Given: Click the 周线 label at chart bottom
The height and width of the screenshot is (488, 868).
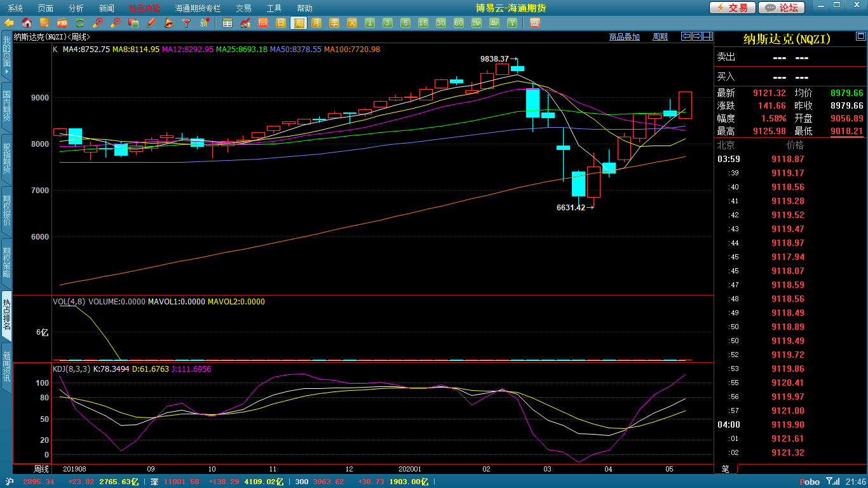Looking at the screenshot, I should pyautogui.click(x=41, y=469).
